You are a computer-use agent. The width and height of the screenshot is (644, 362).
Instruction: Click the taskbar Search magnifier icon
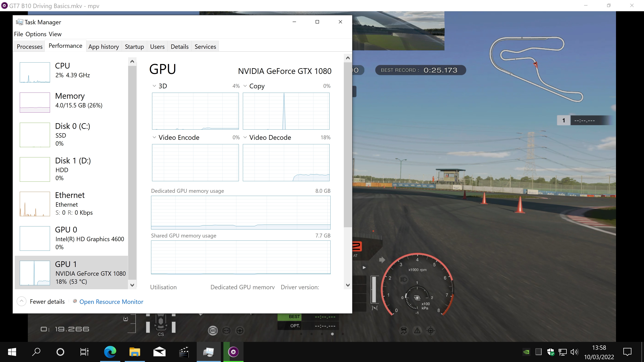point(36,352)
